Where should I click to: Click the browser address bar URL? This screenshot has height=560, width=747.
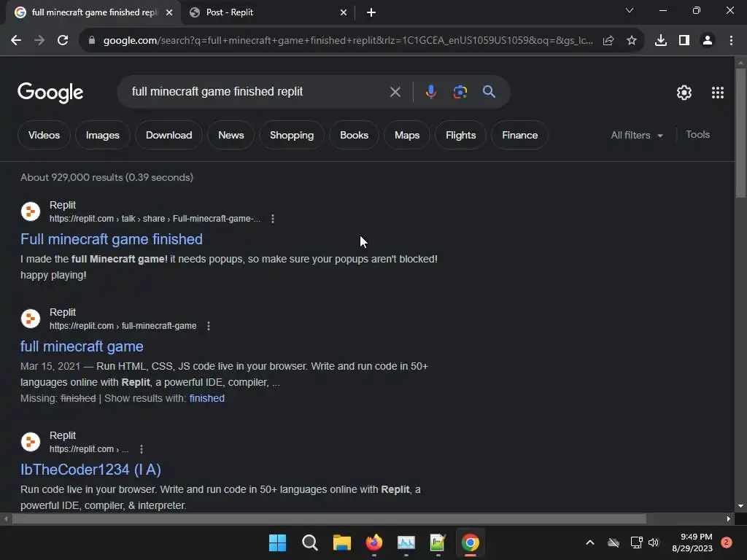348,41
